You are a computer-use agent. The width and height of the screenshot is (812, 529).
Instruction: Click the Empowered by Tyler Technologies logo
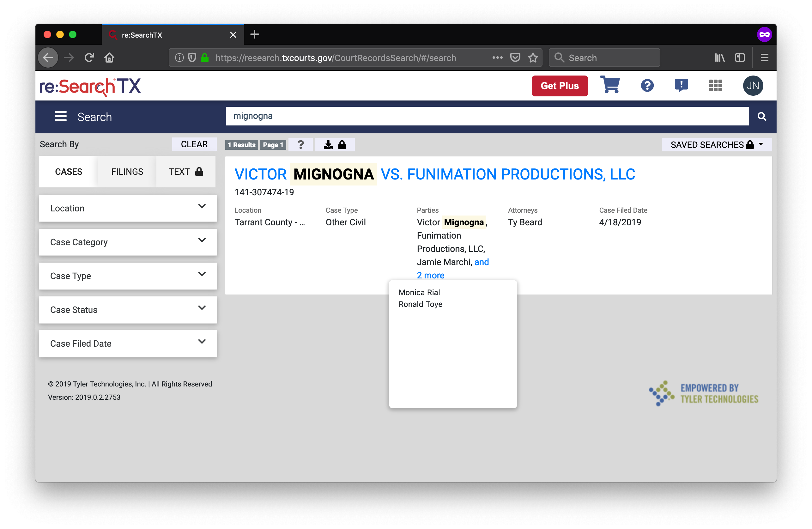[x=704, y=393]
